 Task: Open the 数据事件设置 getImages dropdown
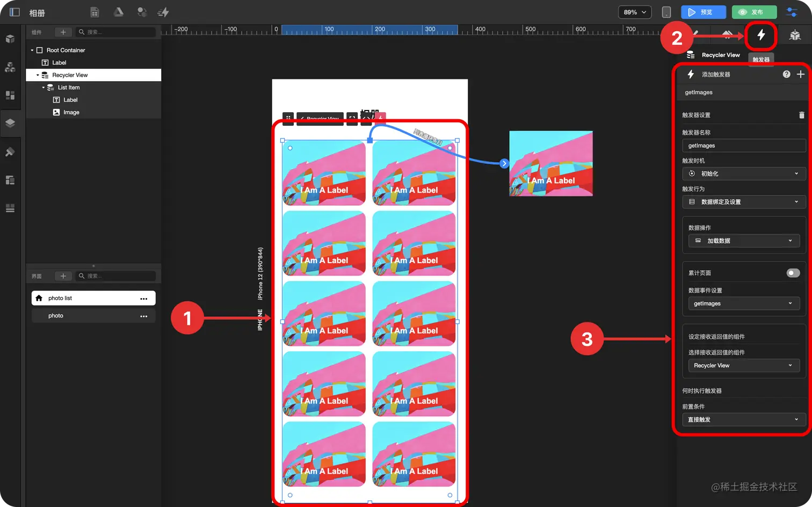click(x=744, y=303)
